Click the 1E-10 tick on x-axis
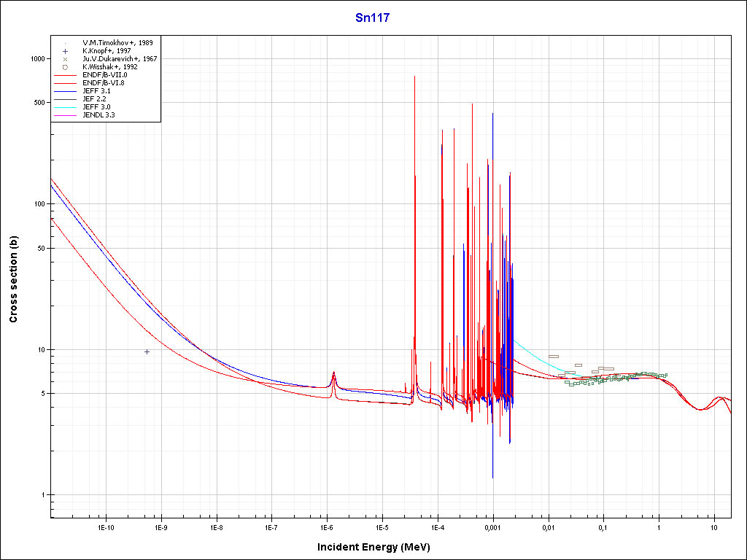This screenshot has height=560, width=747. 107,526
